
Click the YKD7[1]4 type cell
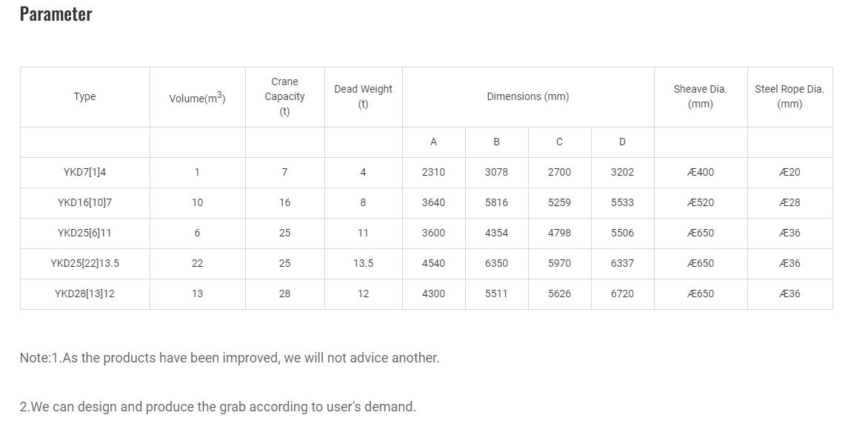pyautogui.click(x=84, y=172)
